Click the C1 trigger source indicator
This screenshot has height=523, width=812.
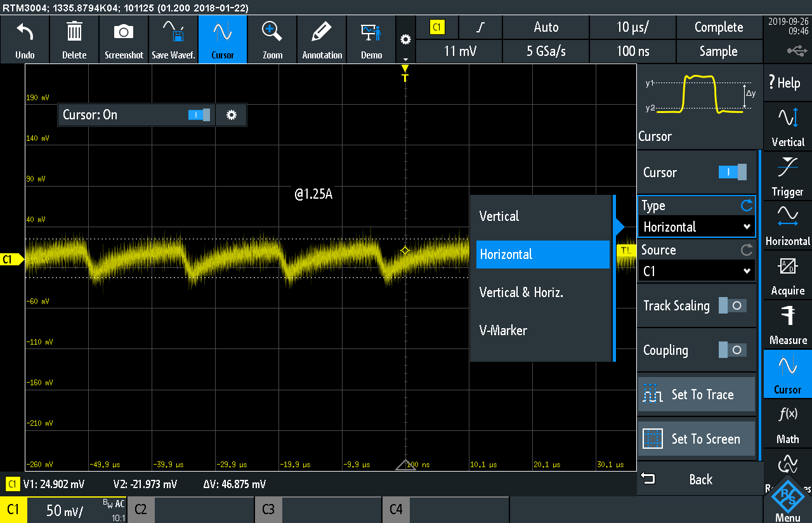(x=438, y=27)
